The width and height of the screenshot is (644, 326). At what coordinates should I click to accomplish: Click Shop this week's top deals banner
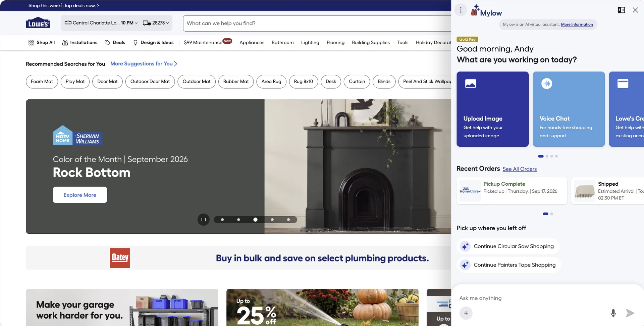click(x=64, y=5)
